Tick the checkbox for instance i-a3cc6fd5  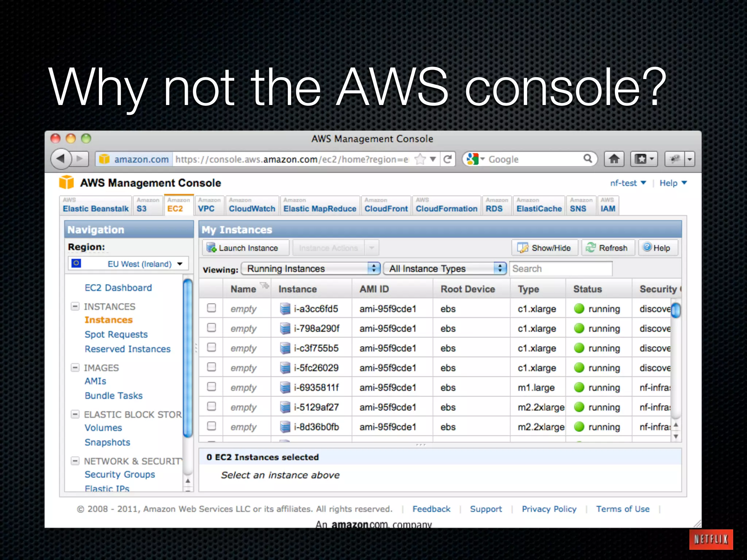(x=212, y=308)
